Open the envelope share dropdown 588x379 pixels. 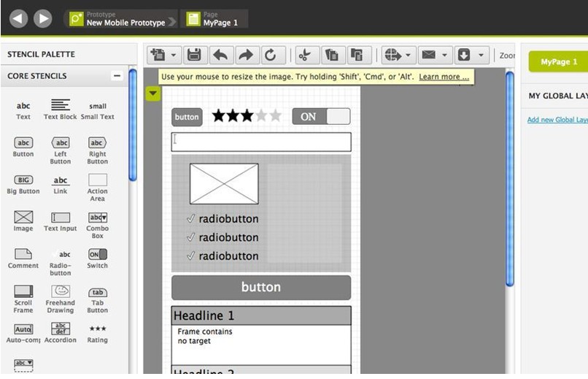(x=444, y=55)
